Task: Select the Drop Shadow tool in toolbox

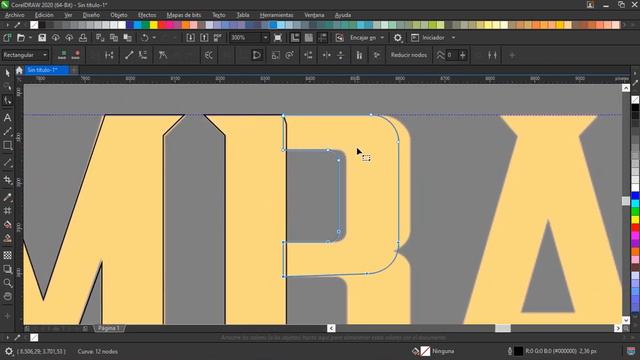Action: [7, 269]
